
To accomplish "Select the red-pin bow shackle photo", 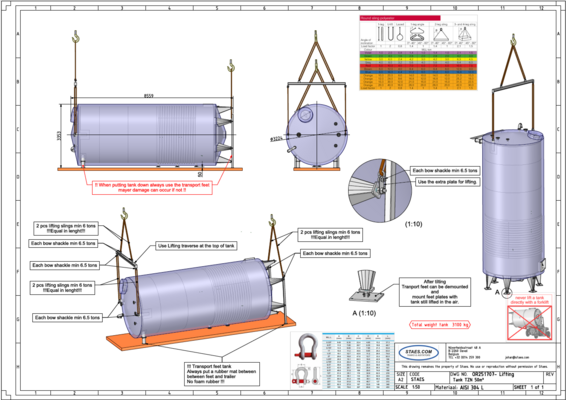I will tap(306, 347).
